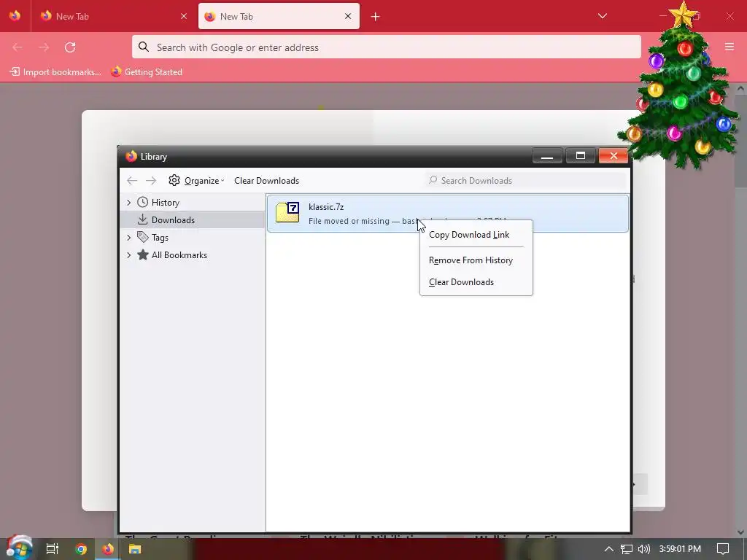This screenshot has width=747, height=560.
Task: Select Tags in the Library sidebar
Action: 160,237
